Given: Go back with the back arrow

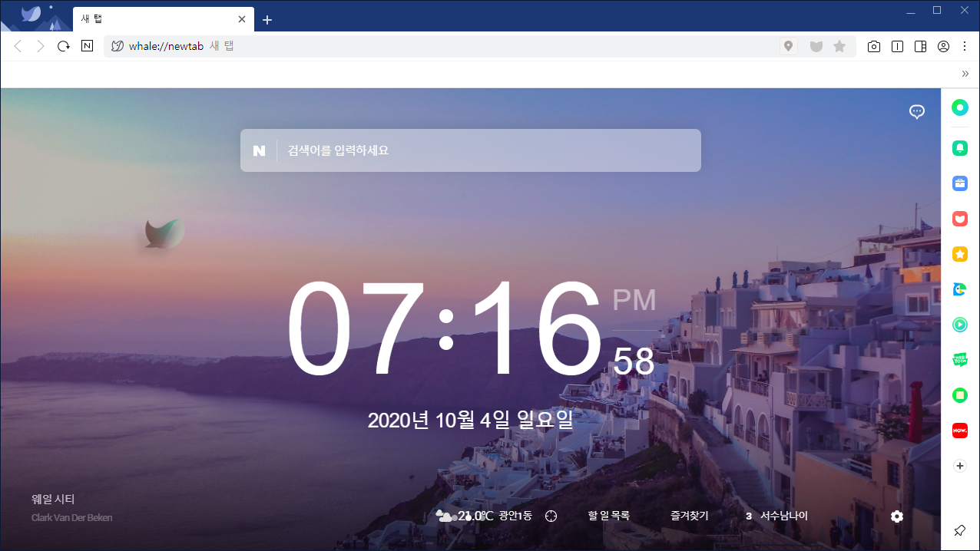Looking at the screenshot, I should (18, 46).
